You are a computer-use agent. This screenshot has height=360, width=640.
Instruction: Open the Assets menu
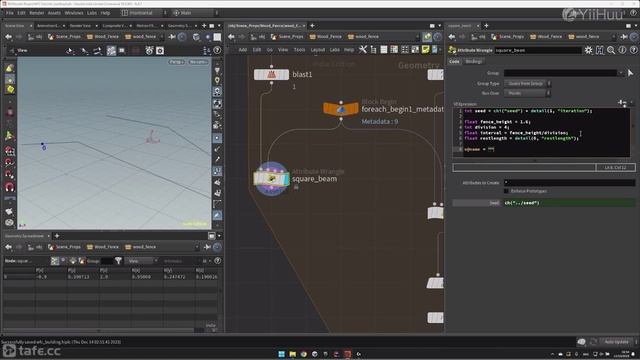54,13
